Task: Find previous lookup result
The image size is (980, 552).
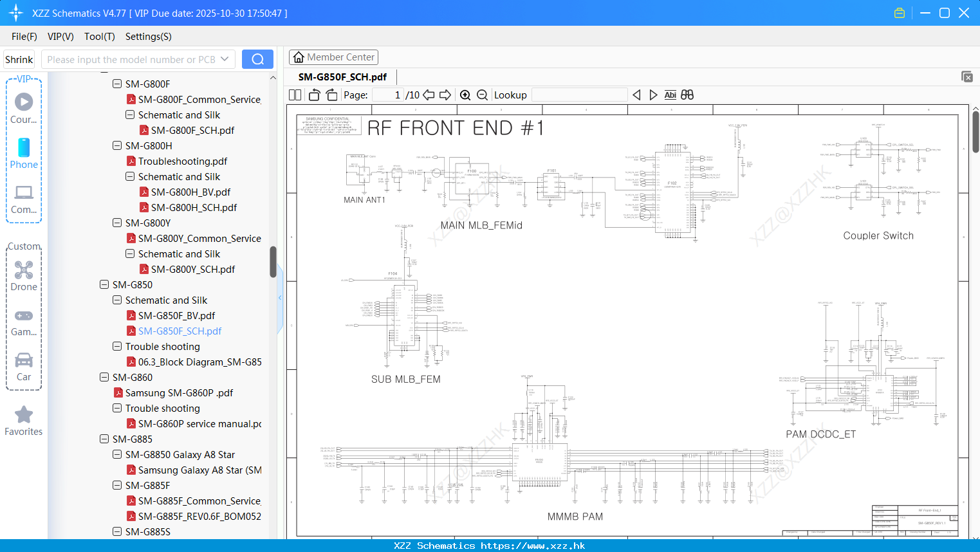Action: 636,95
